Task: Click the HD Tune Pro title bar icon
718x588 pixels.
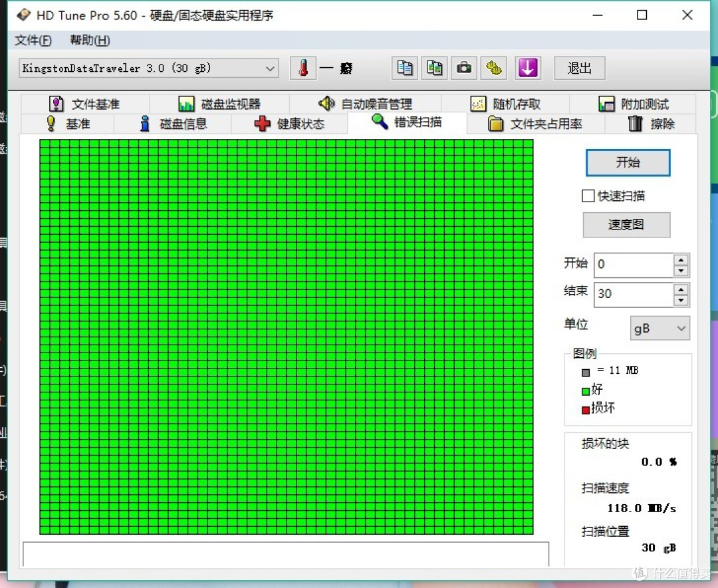Action: pyautogui.click(x=23, y=15)
